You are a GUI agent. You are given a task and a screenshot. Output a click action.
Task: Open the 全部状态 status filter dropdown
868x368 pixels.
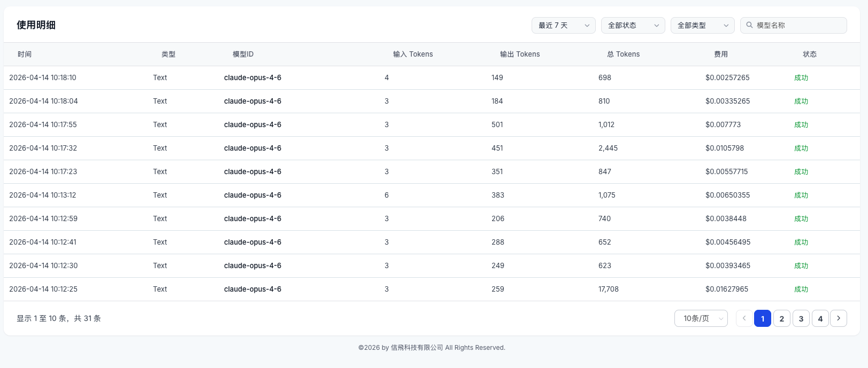coord(633,25)
